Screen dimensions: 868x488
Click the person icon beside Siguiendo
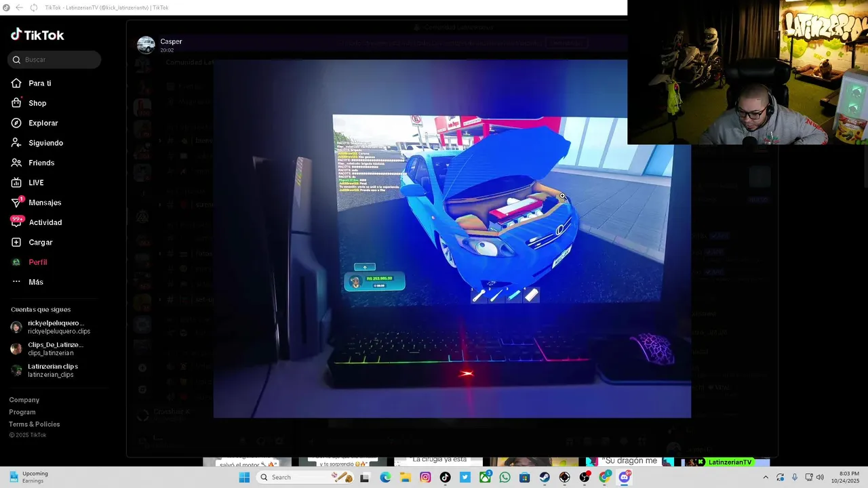[16, 143]
